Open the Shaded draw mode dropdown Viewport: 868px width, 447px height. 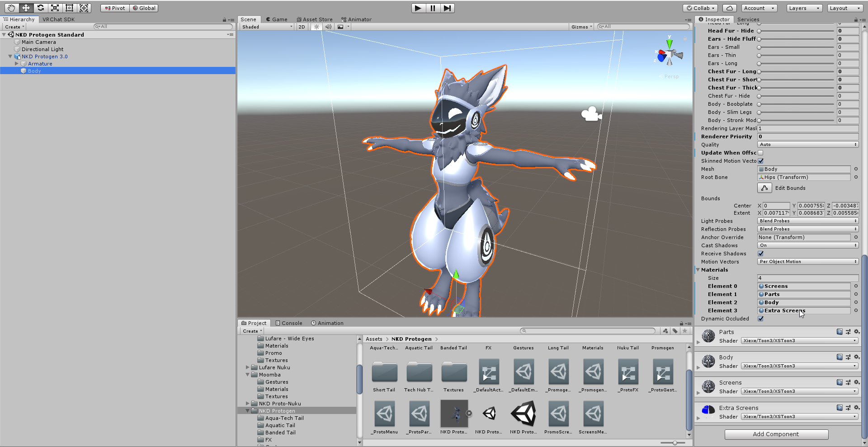(x=267, y=27)
